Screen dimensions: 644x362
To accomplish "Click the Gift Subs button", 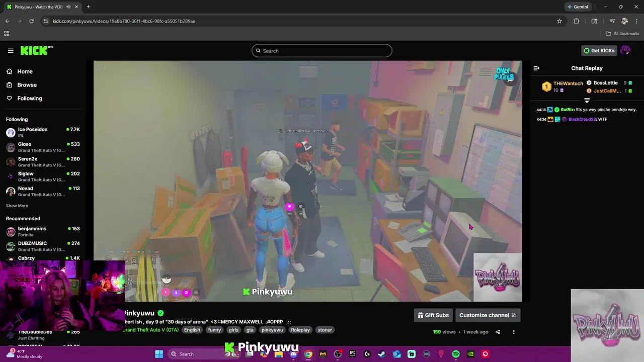I will [433, 315].
